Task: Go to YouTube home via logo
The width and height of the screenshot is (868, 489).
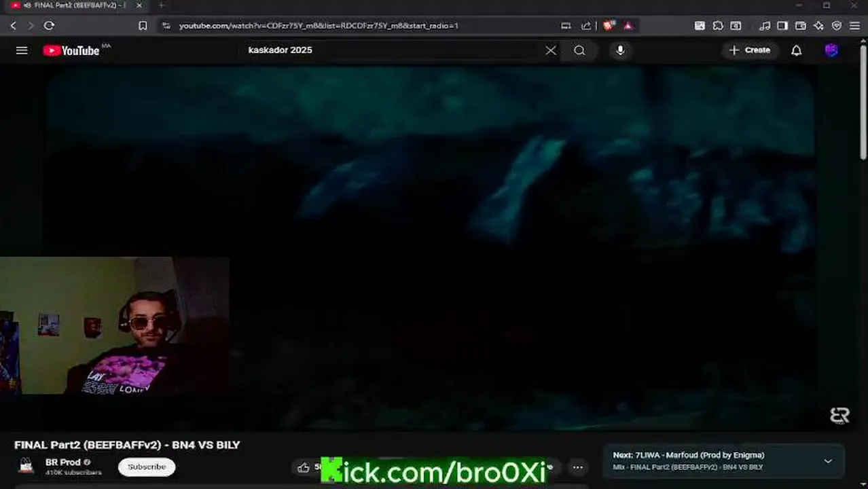Action: pos(71,50)
